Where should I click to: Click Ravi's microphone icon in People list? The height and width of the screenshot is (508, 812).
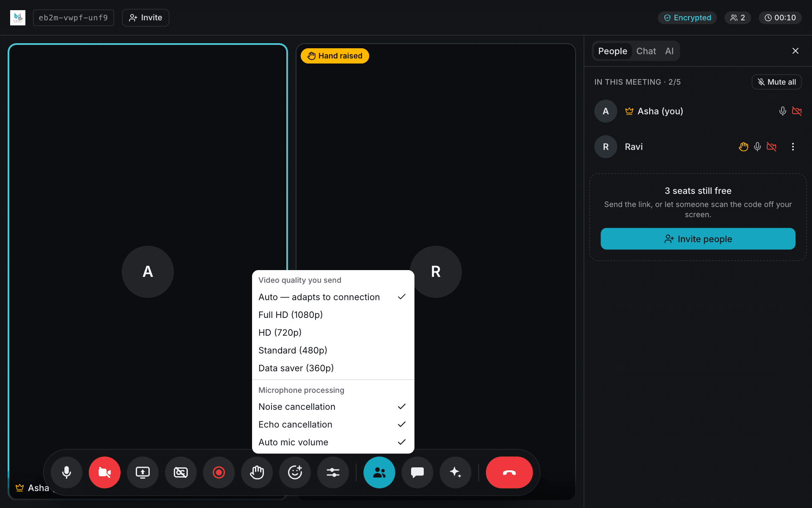click(757, 146)
